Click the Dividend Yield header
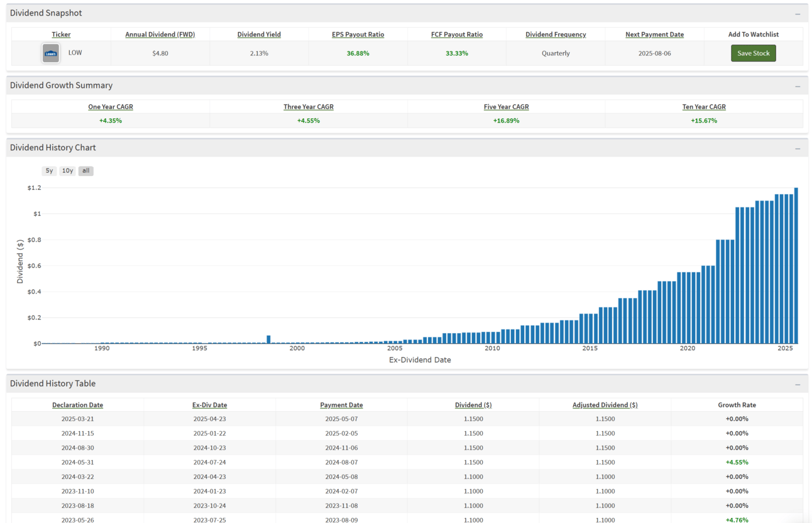The width and height of the screenshot is (812, 523). pyautogui.click(x=259, y=35)
